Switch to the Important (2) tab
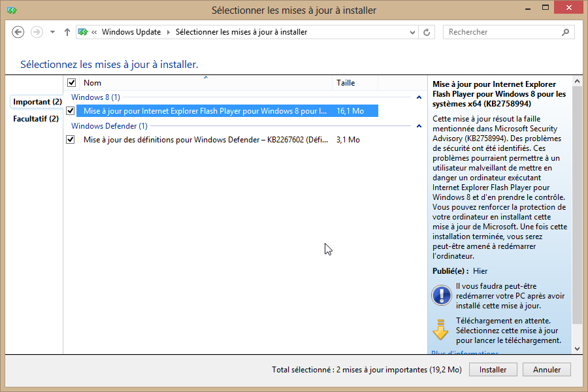 click(x=37, y=102)
